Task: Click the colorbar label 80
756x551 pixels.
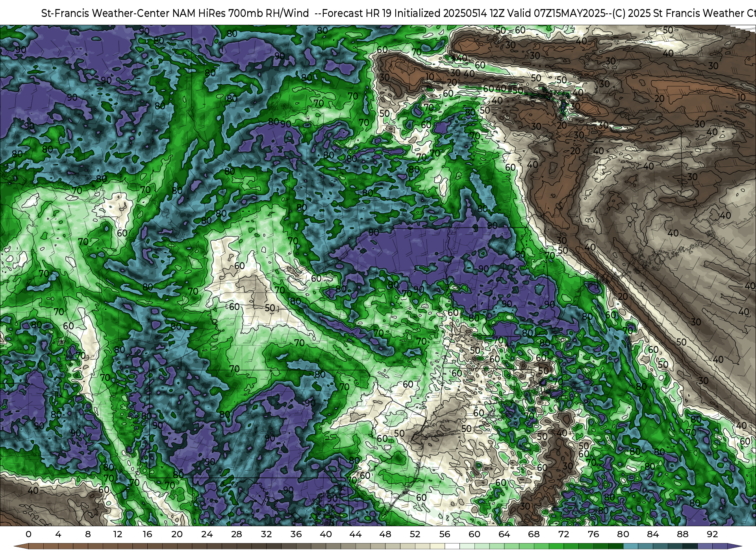Action: click(623, 534)
